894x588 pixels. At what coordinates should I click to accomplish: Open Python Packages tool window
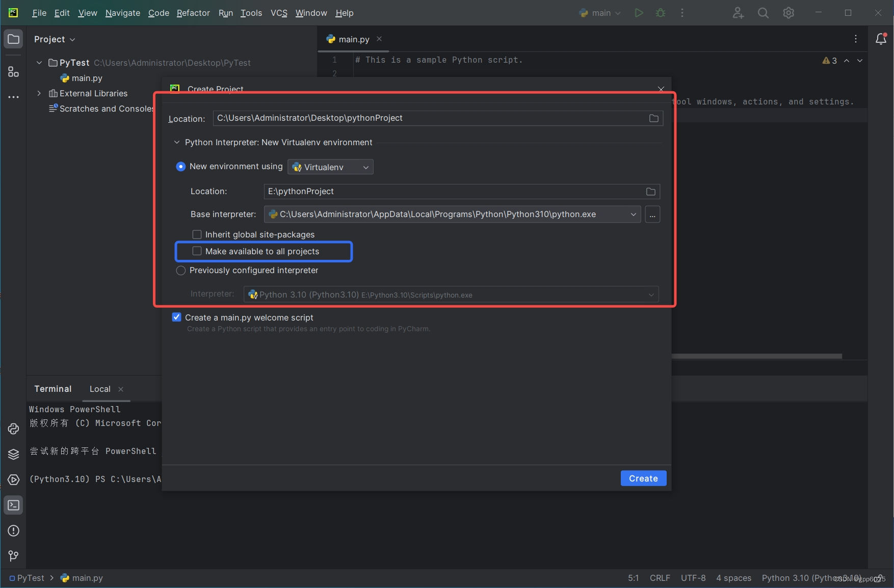click(13, 454)
